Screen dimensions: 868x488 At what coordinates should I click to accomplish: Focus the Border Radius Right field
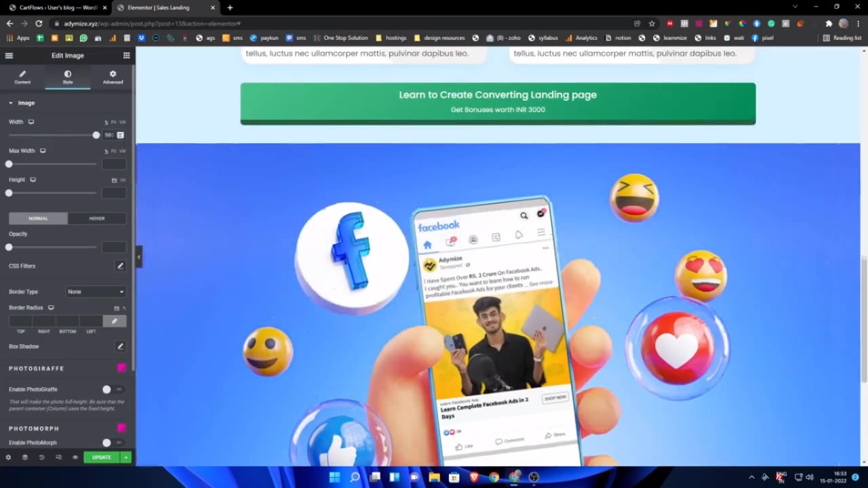pos(44,321)
